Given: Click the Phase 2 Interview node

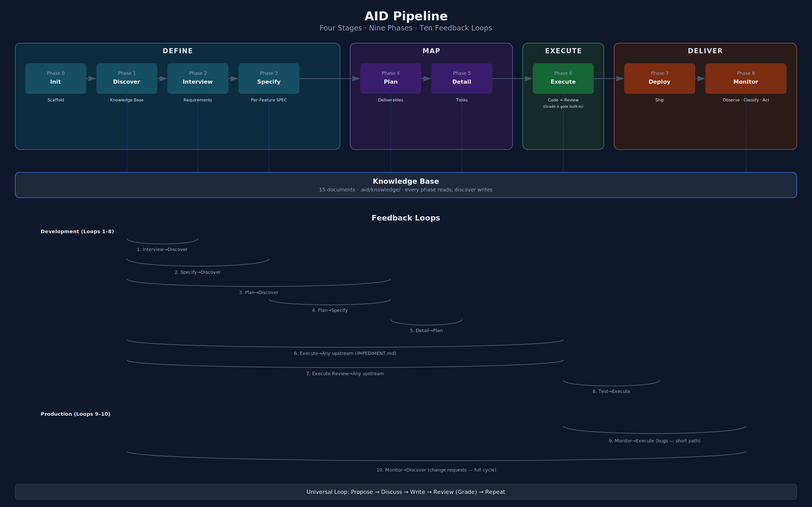Looking at the screenshot, I should pyautogui.click(x=198, y=78).
